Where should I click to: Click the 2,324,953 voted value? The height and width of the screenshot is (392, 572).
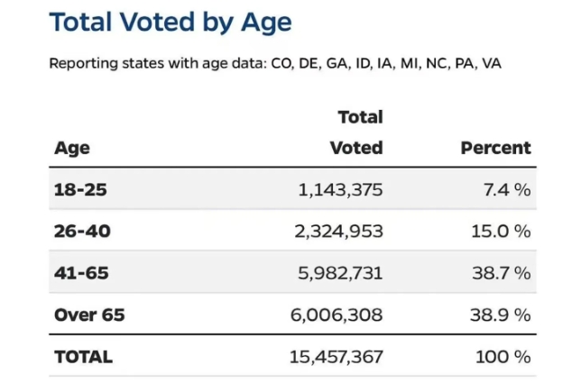click(338, 232)
